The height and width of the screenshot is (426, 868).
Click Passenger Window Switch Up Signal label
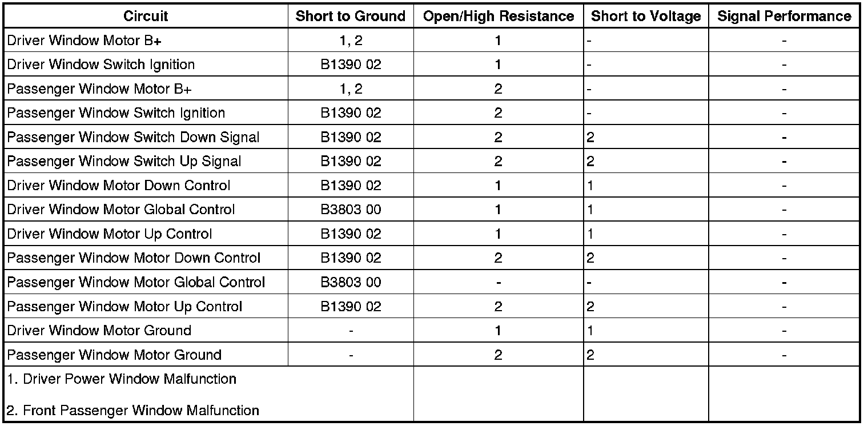coord(124,162)
